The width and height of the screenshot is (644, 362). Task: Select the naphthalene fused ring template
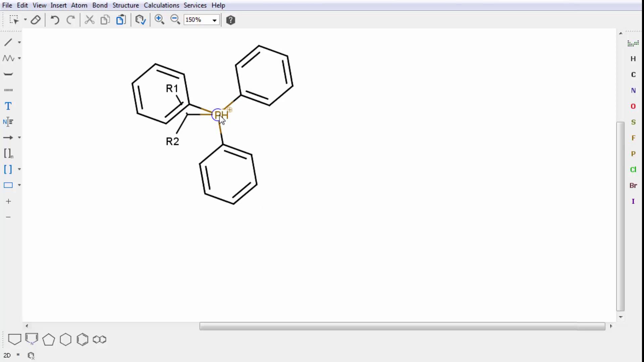[x=99, y=340]
